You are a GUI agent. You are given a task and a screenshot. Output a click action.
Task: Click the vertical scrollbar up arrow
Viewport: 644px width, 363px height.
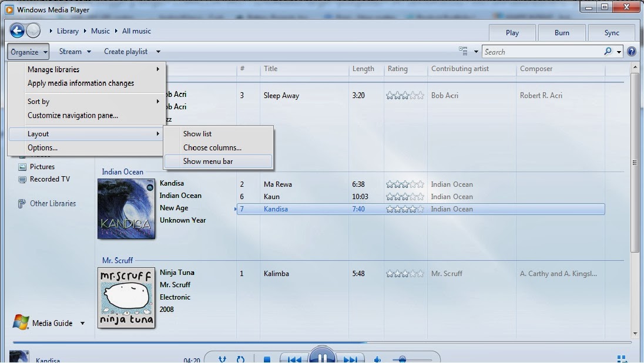(x=635, y=67)
